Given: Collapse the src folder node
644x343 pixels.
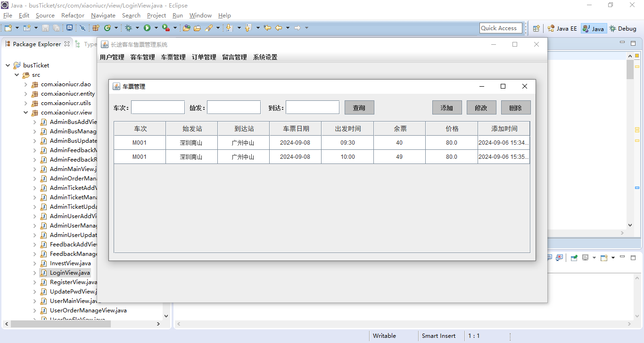Looking at the screenshot, I should coord(17,75).
